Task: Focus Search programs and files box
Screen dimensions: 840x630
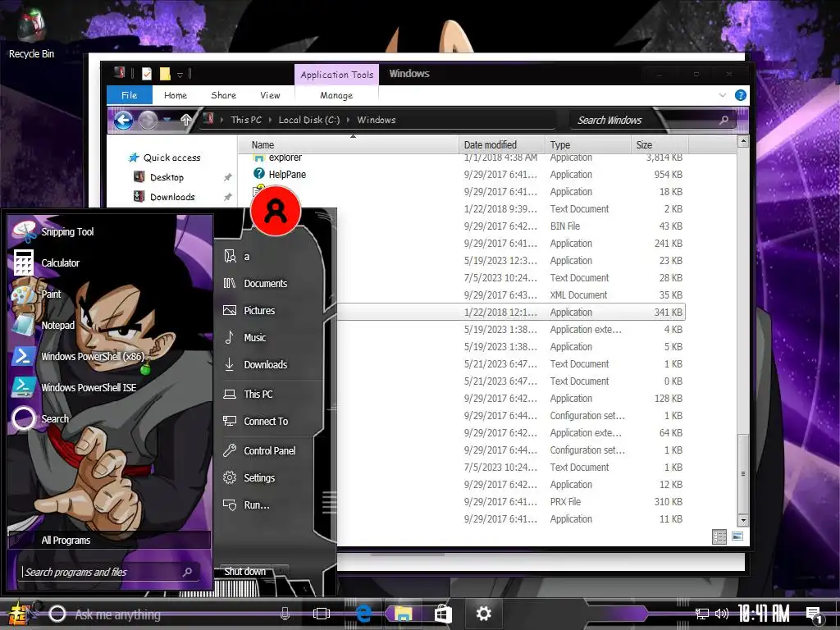Action: coord(109,572)
